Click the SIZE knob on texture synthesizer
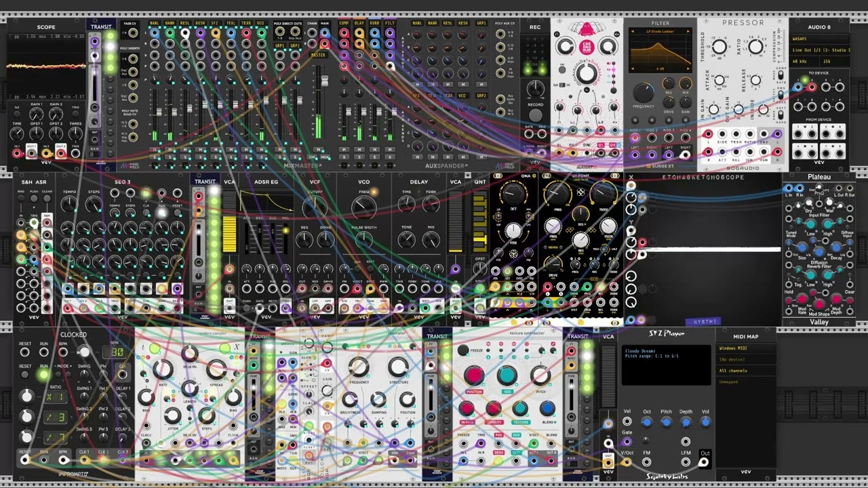Image resolution: width=868 pixels, height=488 pixels. click(507, 375)
